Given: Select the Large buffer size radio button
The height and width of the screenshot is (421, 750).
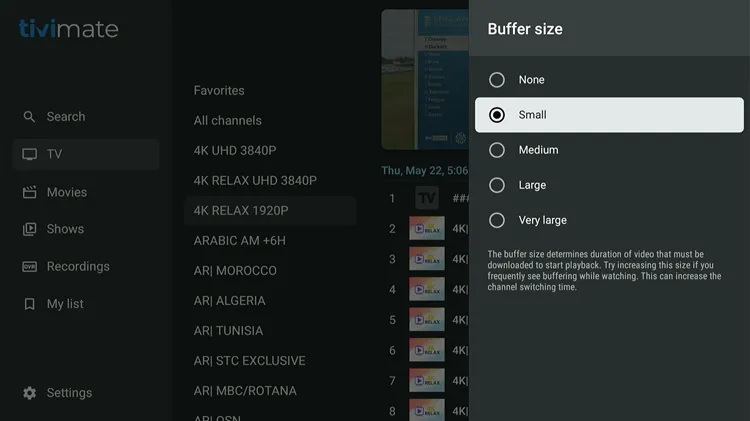Looking at the screenshot, I should pyautogui.click(x=496, y=185).
